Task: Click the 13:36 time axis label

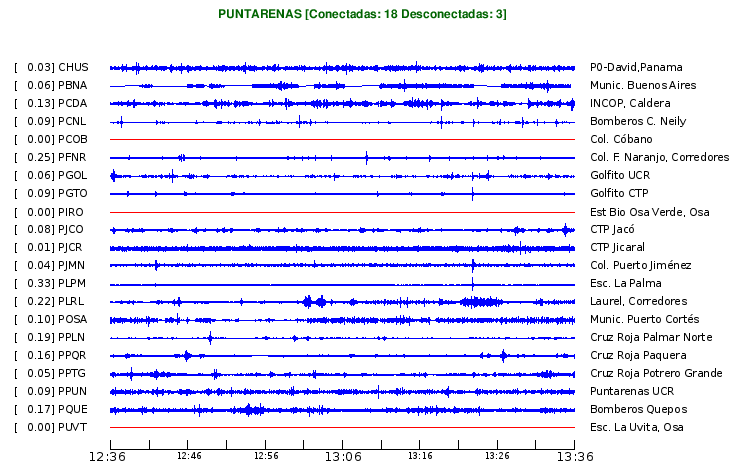Action: [x=575, y=456]
